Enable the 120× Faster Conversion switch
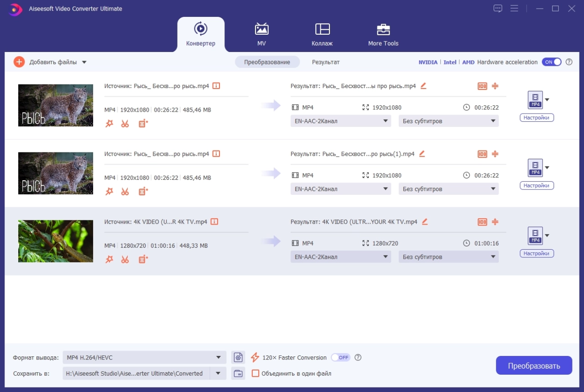The width and height of the screenshot is (584, 392). click(x=340, y=357)
